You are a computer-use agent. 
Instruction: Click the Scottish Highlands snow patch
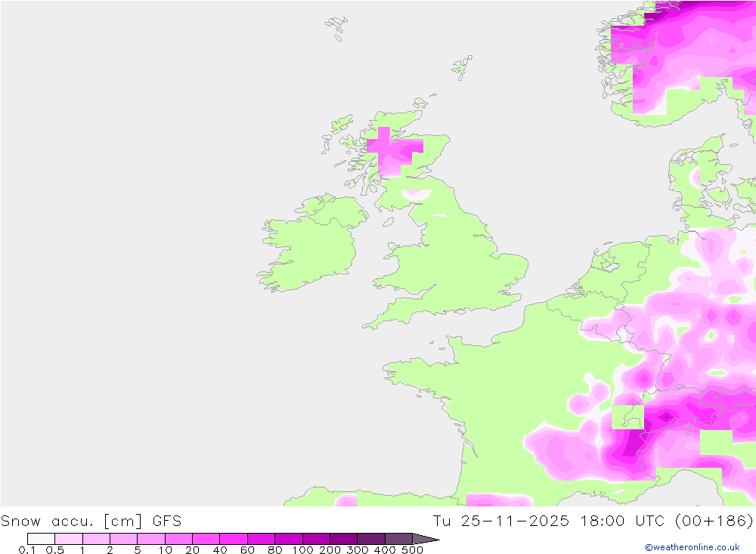393,150
